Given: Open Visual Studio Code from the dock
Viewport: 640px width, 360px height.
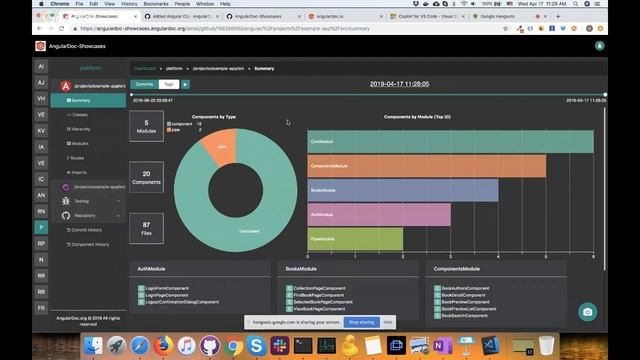Looking at the screenshot, I should pyautogui.click(x=490, y=346).
